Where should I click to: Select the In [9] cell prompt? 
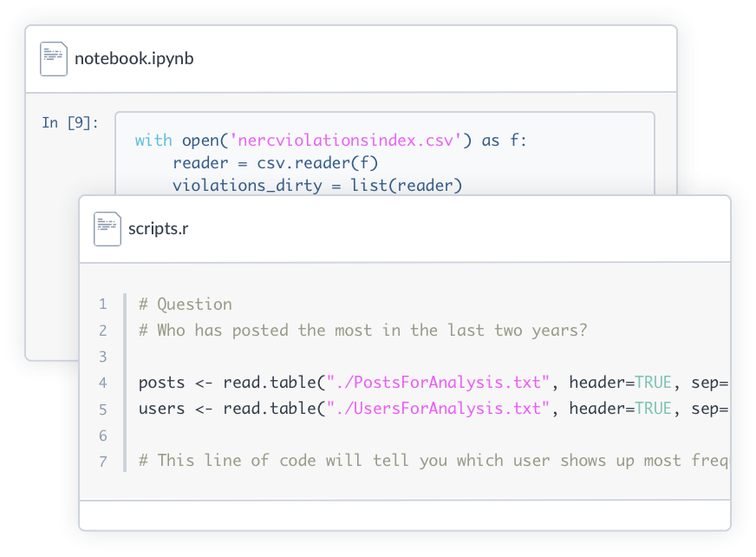(x=70, y=122)
